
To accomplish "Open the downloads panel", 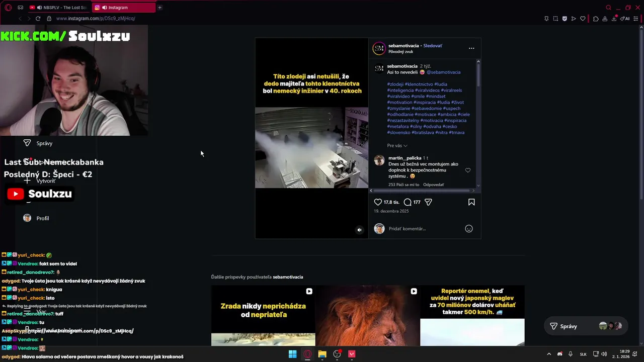I will 614,19.
